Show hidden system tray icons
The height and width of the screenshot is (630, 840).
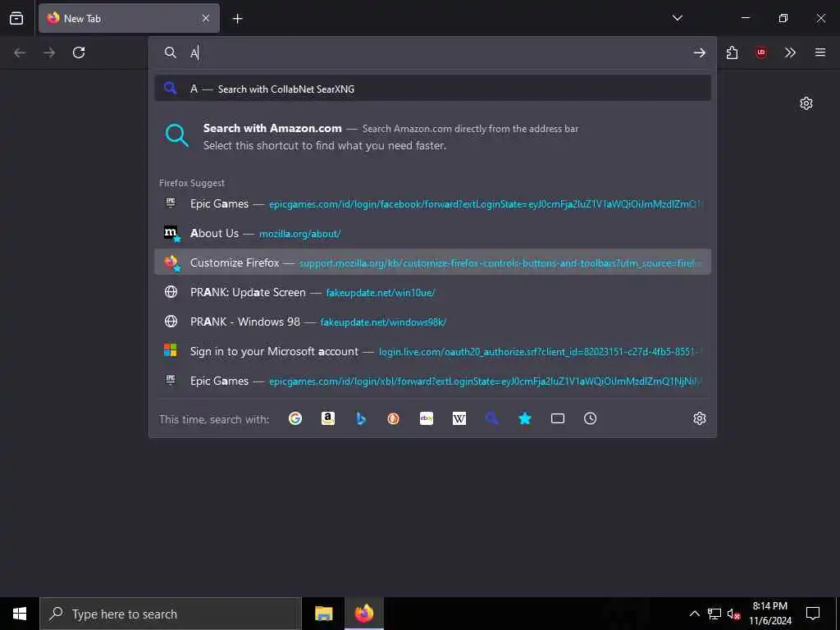pyautogui.click(x=694, y=614)
